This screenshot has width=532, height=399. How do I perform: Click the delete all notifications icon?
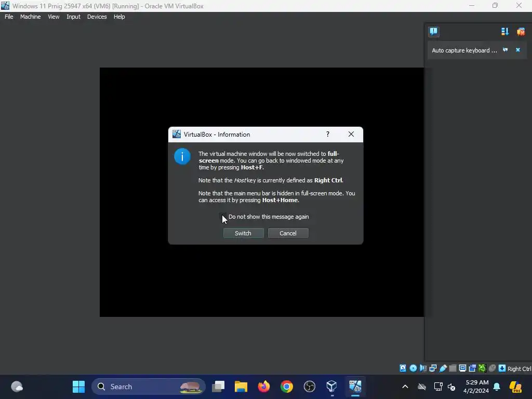521,32
